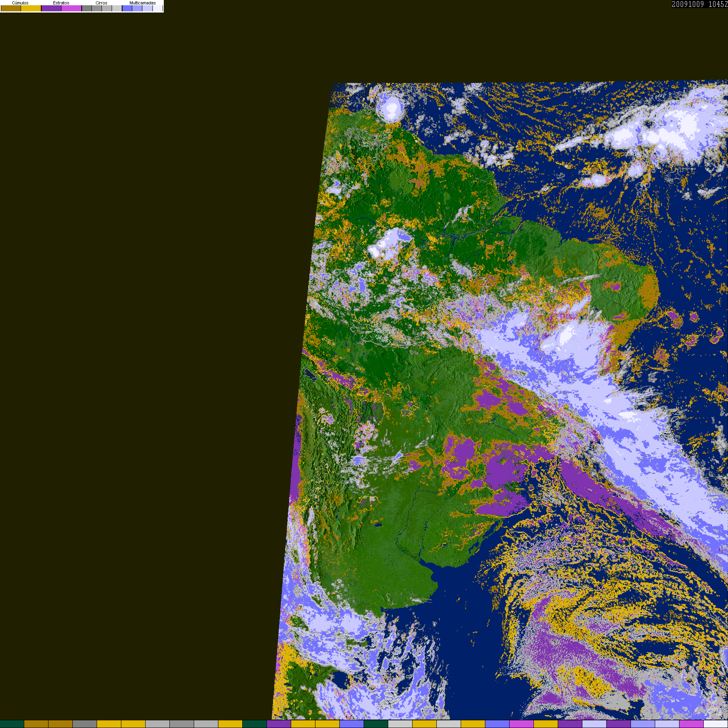Click the second-darkest blue Multicamadas swatch
Image resolution: width=728 pixels, height=728 pixels.
coord(137,8)
